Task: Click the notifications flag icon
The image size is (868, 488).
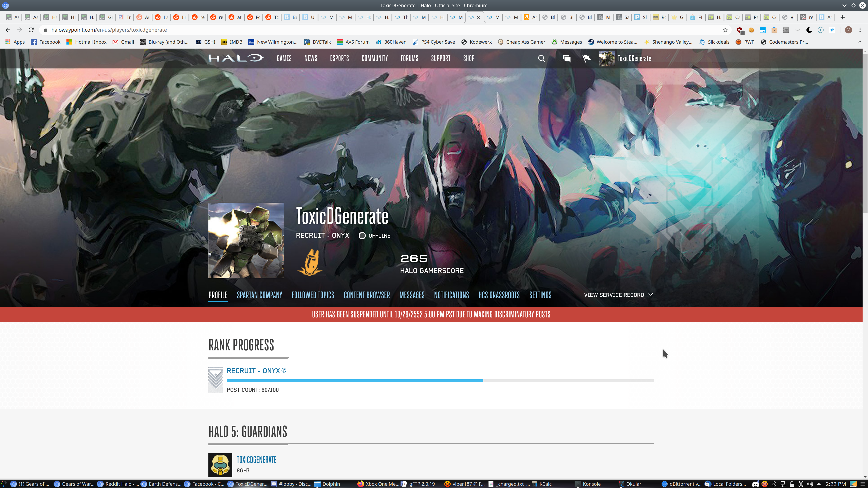Action: click(x=586, y=58)
